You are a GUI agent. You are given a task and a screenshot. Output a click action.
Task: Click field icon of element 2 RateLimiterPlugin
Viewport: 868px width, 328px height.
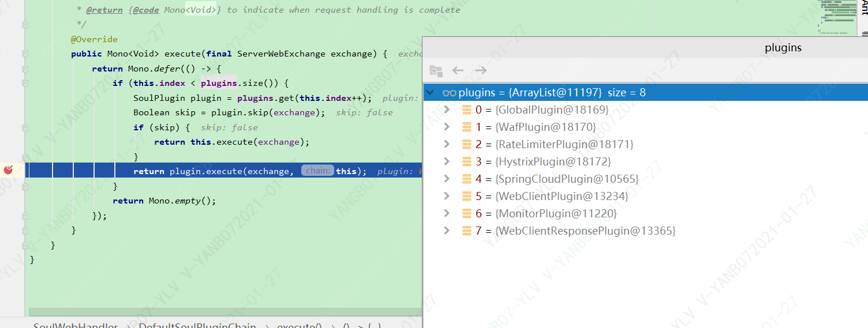467,144
